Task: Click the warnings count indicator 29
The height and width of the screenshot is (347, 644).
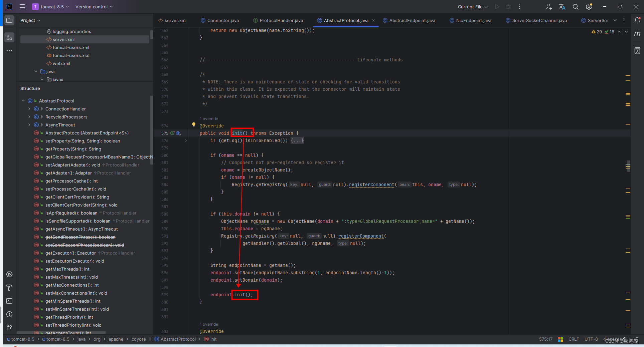Action: (597, 32)
